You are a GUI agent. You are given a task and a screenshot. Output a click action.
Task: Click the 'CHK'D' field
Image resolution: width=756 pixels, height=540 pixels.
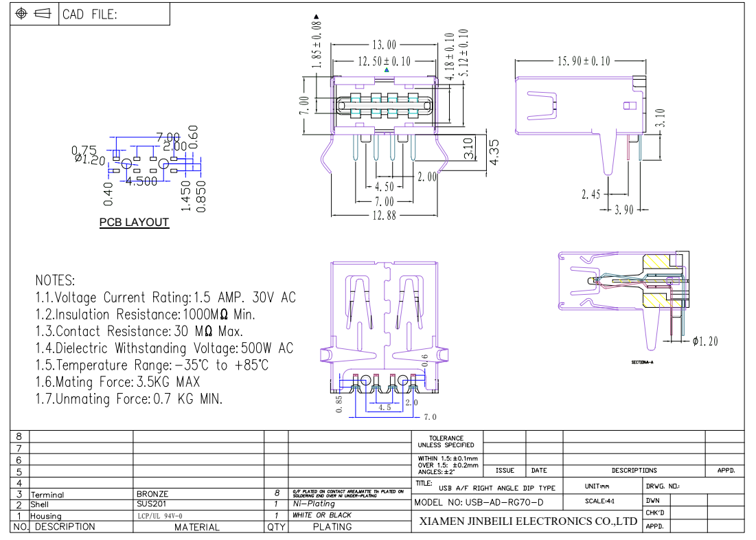[x=655, y=513]
